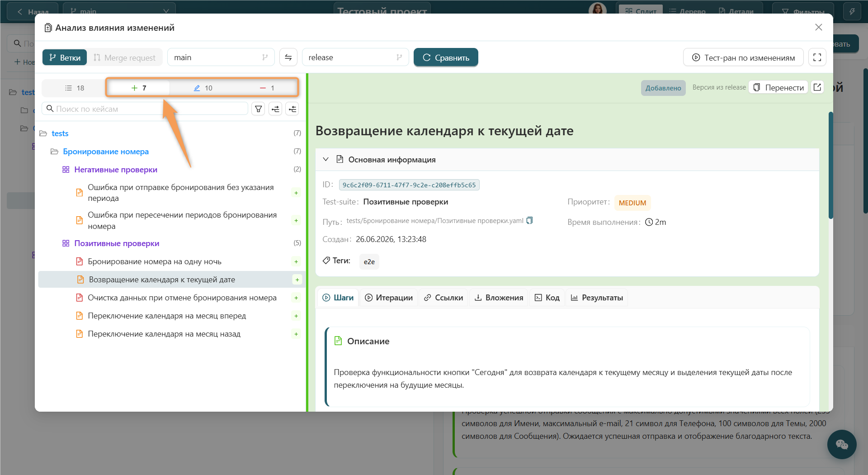868x475 pixels.
Task: Open filter icon next to case search
Action: pyautogui.click(x=258, y=109)
